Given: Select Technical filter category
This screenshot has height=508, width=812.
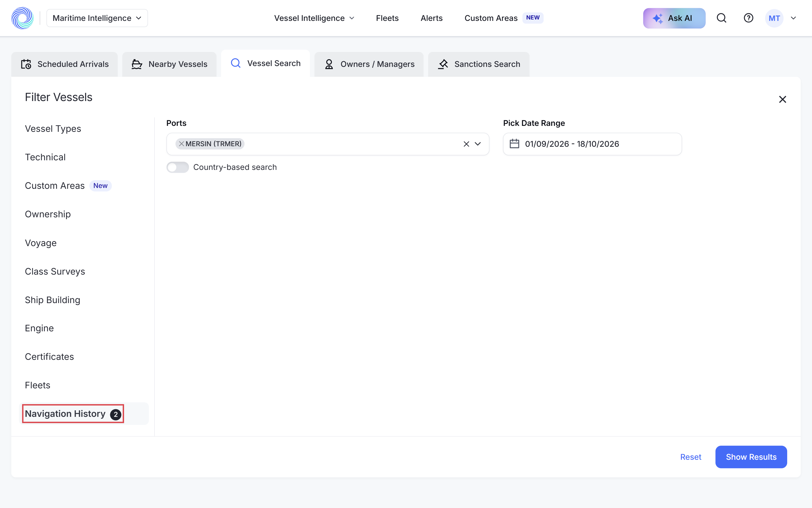Looking at the screenshot, I should [45, 157].
